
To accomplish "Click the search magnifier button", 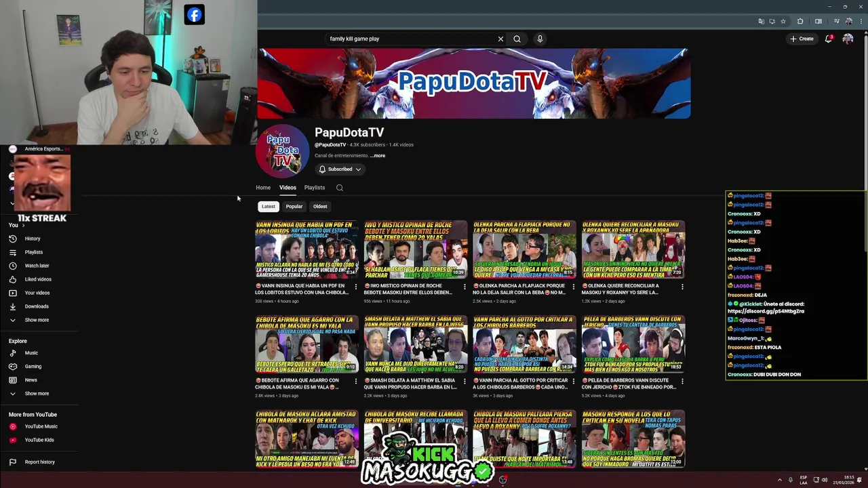I will (517, 39).
